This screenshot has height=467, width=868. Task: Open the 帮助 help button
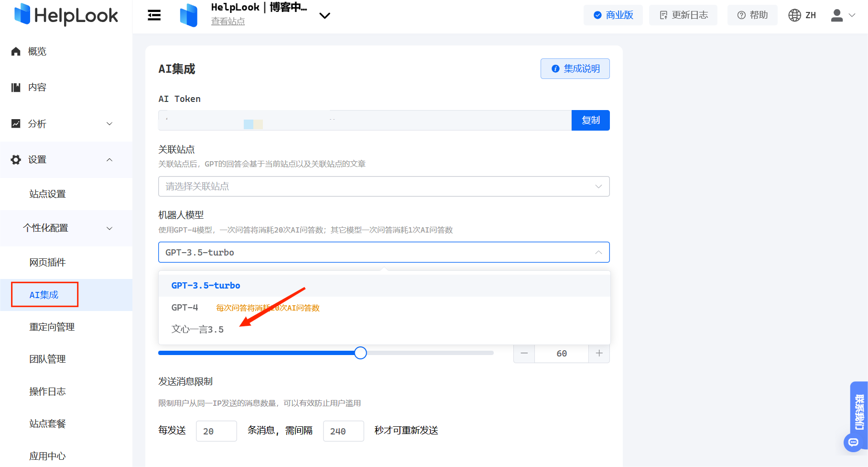point(752,15)
